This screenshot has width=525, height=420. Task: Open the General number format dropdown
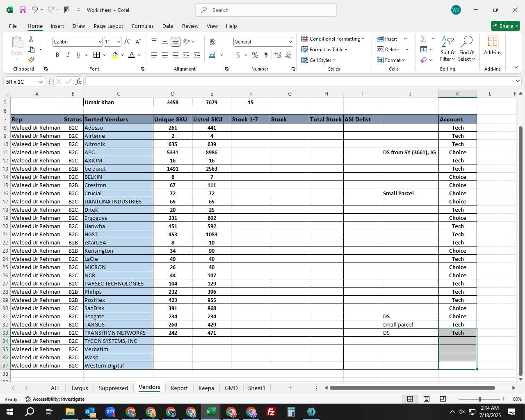click(x=290, y=42)
